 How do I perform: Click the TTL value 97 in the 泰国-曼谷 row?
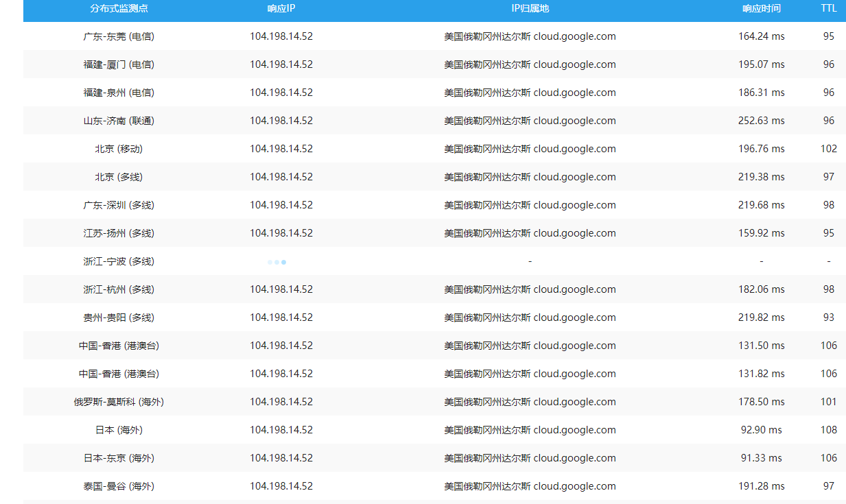829,486
